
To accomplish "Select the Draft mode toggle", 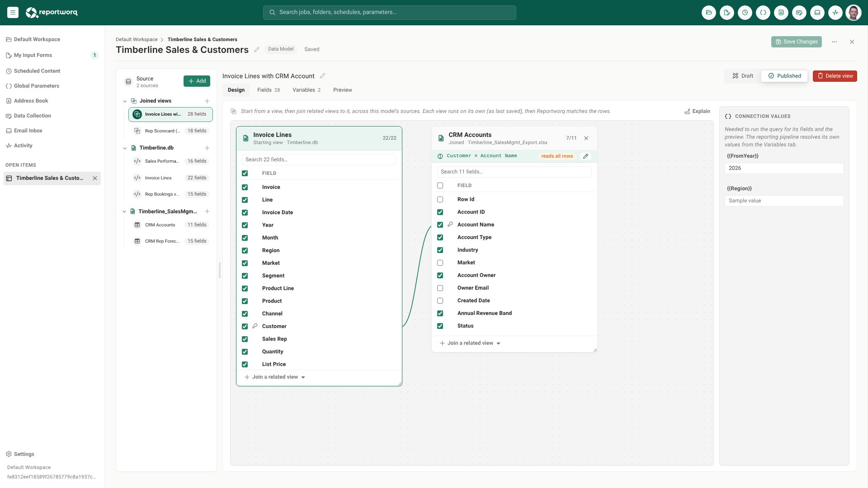I will [x=743, y=76].
